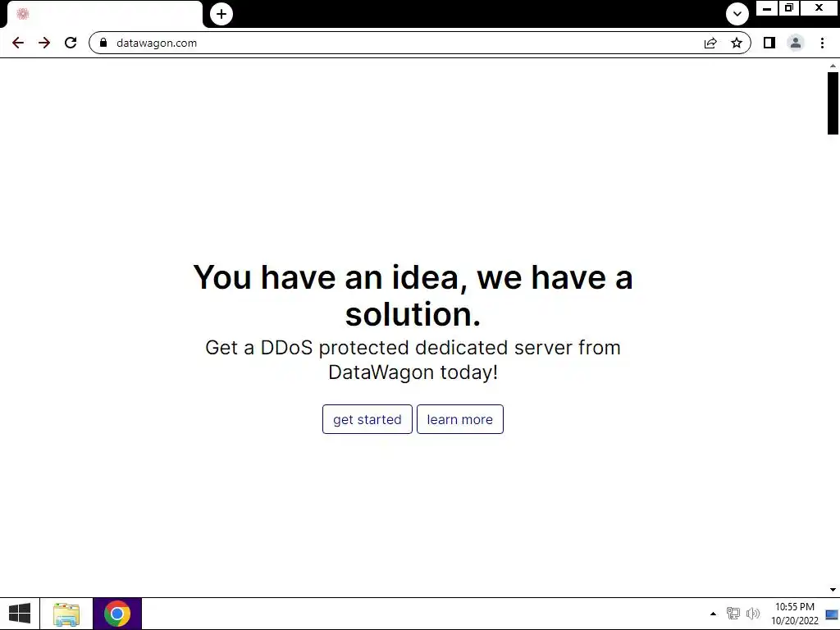Click the page scrollbar thumb
Viewport: 840px width, 630px height.
point(833,103)
